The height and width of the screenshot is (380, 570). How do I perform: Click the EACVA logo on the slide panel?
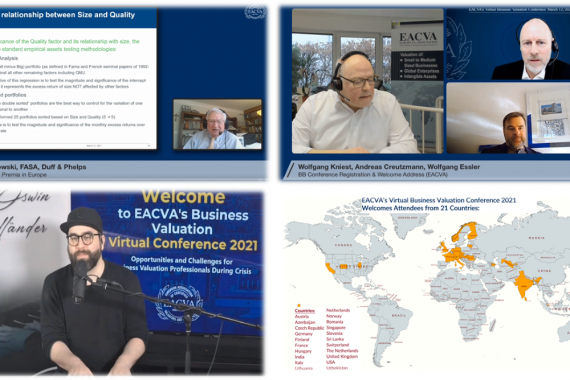click(x=255, y=12)
